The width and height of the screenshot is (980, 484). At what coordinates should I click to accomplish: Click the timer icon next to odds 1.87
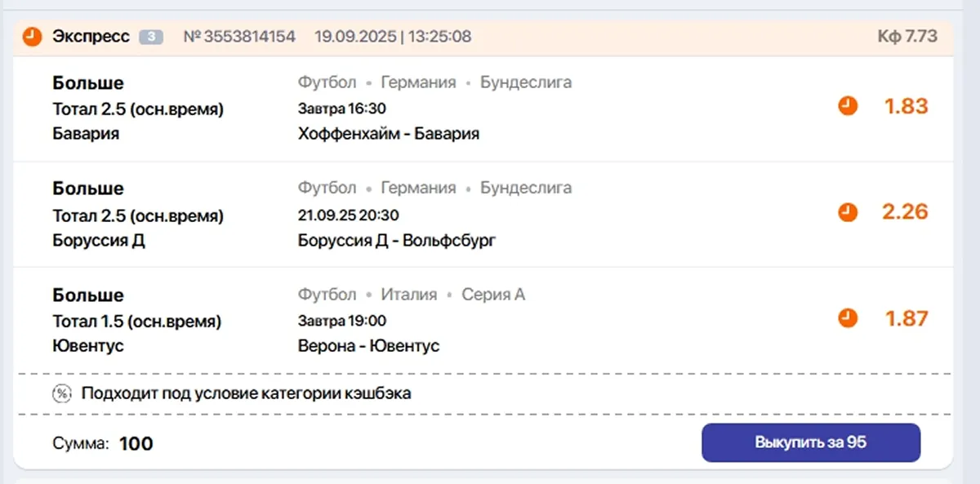pyautogui.click(x=848, y=318)
